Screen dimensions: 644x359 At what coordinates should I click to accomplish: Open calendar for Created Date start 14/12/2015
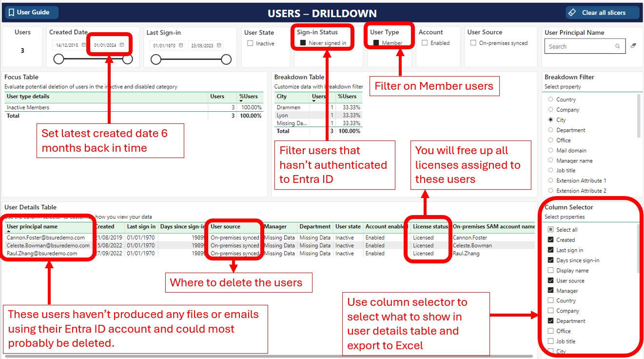81,45
